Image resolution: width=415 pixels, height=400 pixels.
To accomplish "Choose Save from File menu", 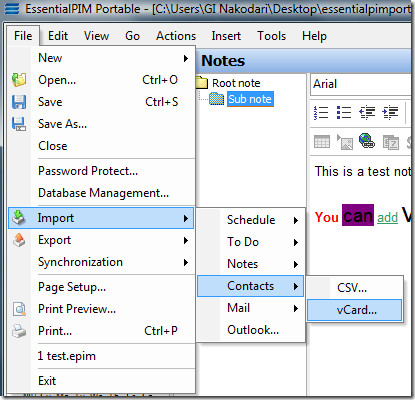I will click(101, 102).
